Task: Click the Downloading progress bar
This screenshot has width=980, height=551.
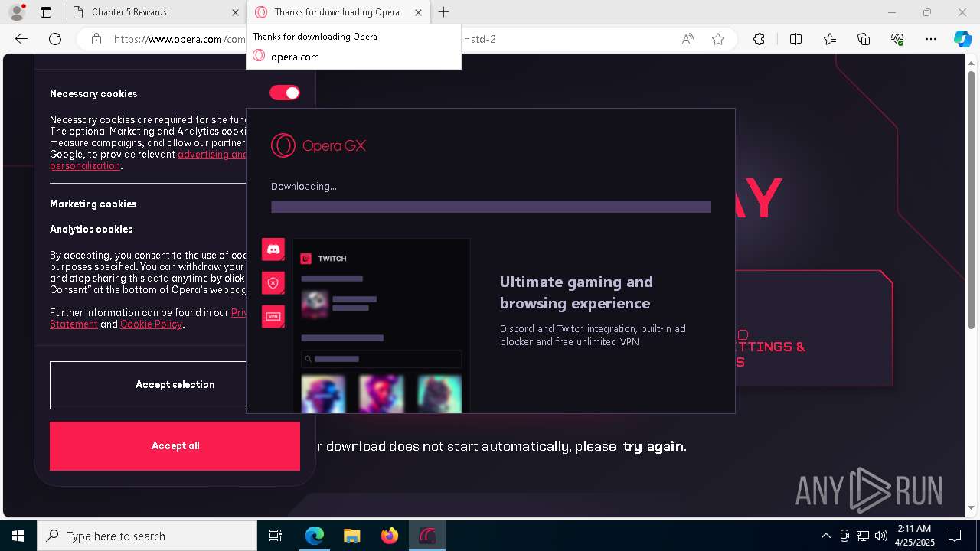Action: [x=491, y=207]
